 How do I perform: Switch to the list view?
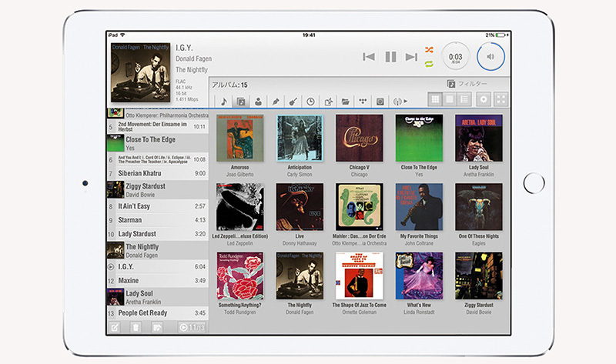click(464, 99)
